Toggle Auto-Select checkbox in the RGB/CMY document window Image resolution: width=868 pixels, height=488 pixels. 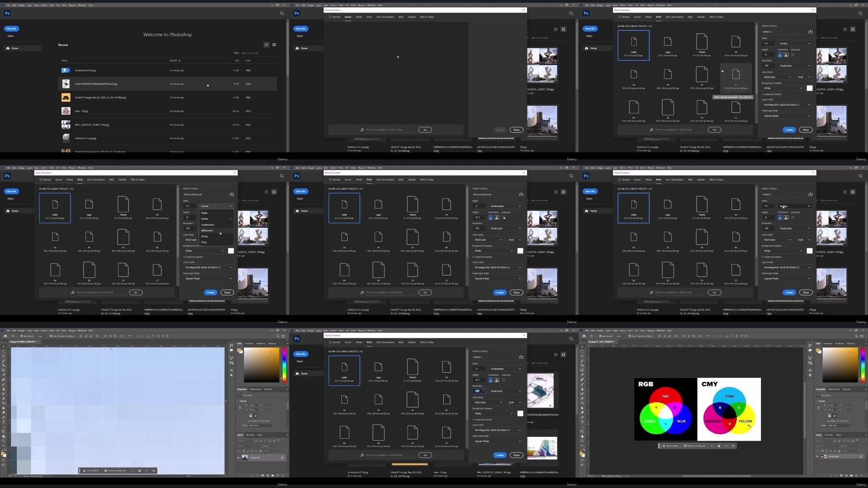tap(600, 336)
